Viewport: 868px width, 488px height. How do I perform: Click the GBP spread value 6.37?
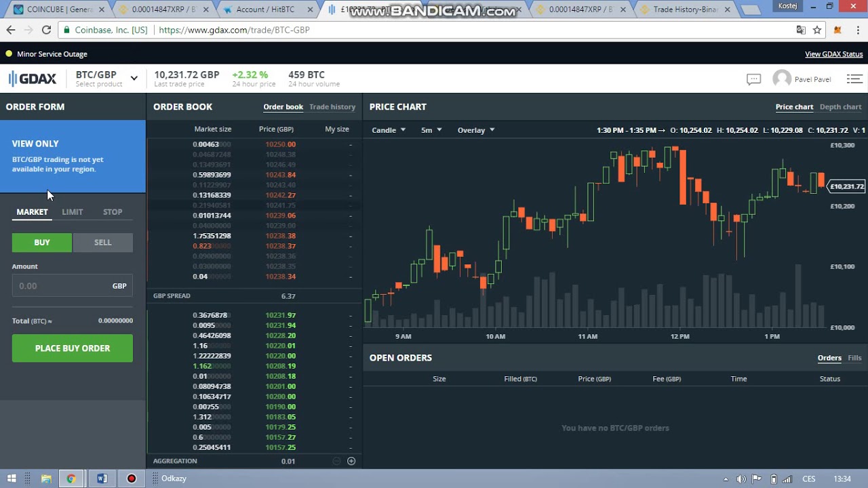tap(288, 296)
